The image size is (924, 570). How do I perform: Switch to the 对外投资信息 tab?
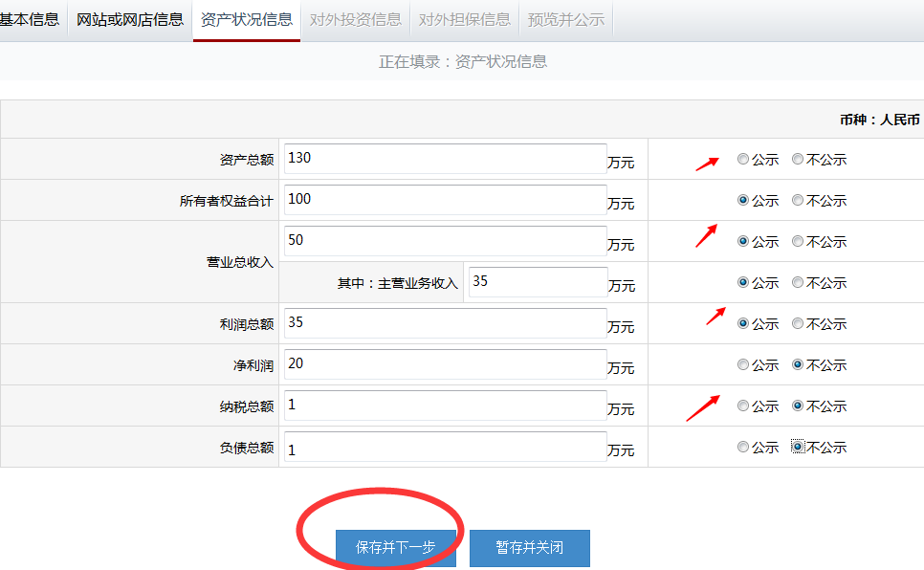click(355, 18)
